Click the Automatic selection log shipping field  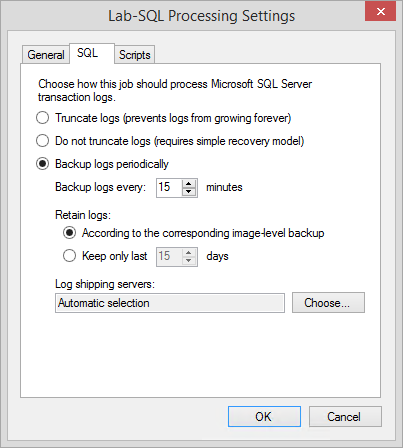(170, 303)
